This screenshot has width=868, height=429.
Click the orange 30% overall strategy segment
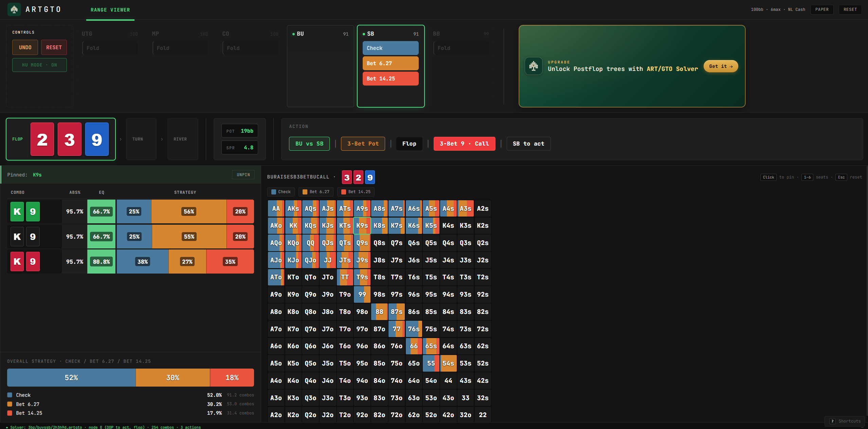(173, 377)
